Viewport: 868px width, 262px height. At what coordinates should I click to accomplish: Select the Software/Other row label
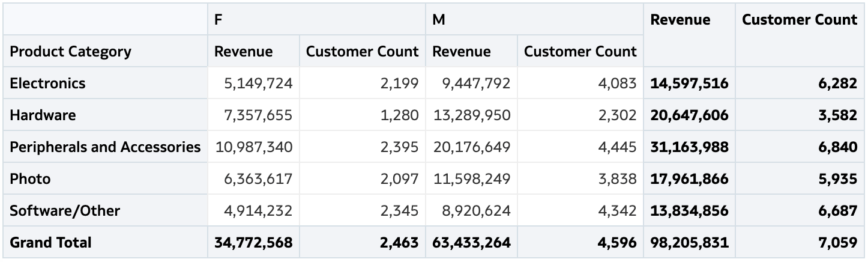tap(105, 210)
